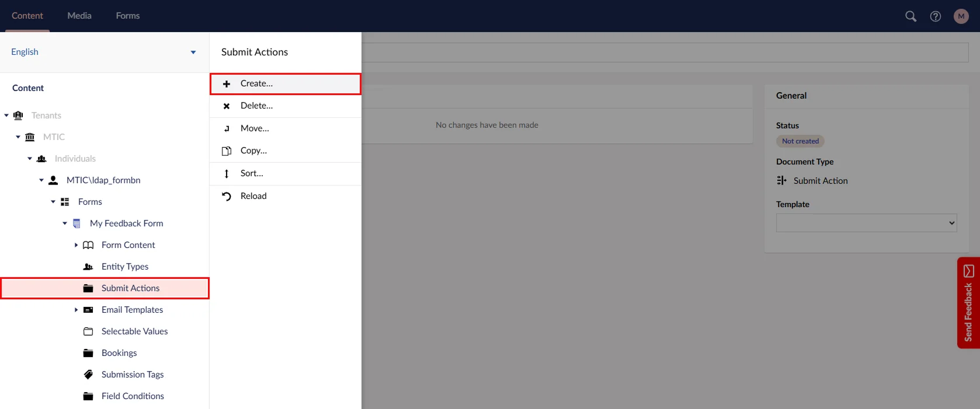The height and width of the screenshot is (409, 980).
Task: Click the Send Feedback button
Action: [x=968, y=303]
